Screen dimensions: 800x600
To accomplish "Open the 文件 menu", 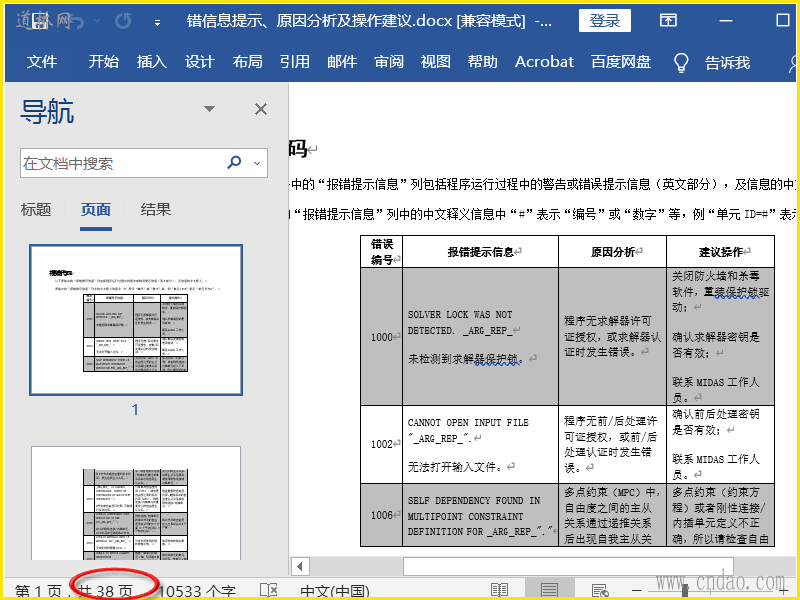I will coord(42,62).
